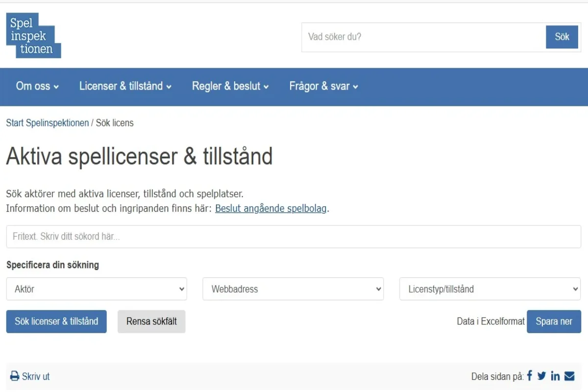Click the Sök licens breadcrumb text

click(115, 123)
